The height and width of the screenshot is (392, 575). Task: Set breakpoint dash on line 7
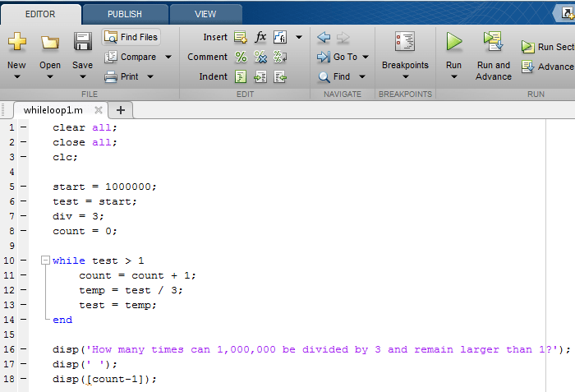tap(24, 216)
